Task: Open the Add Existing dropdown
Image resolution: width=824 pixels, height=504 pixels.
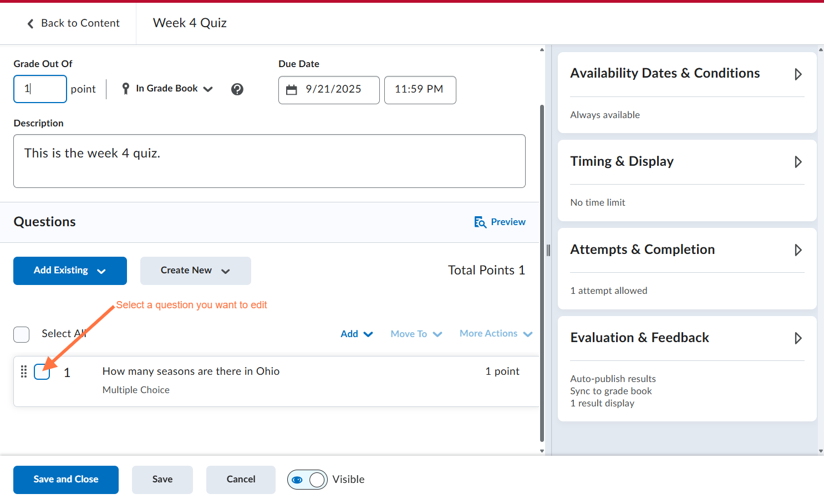Action: (70, 271)
